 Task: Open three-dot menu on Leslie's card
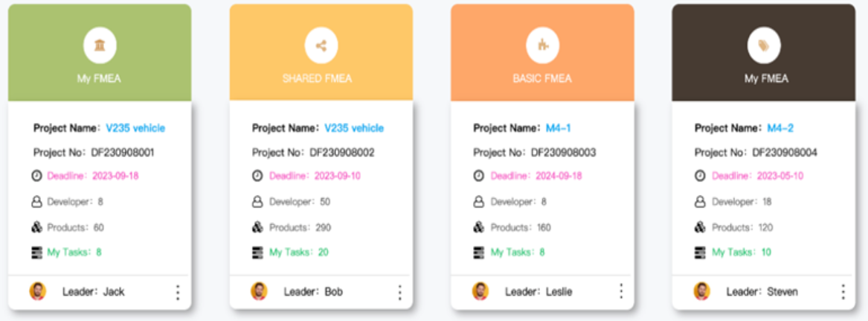pyautogui.click(x=621, y=291)
